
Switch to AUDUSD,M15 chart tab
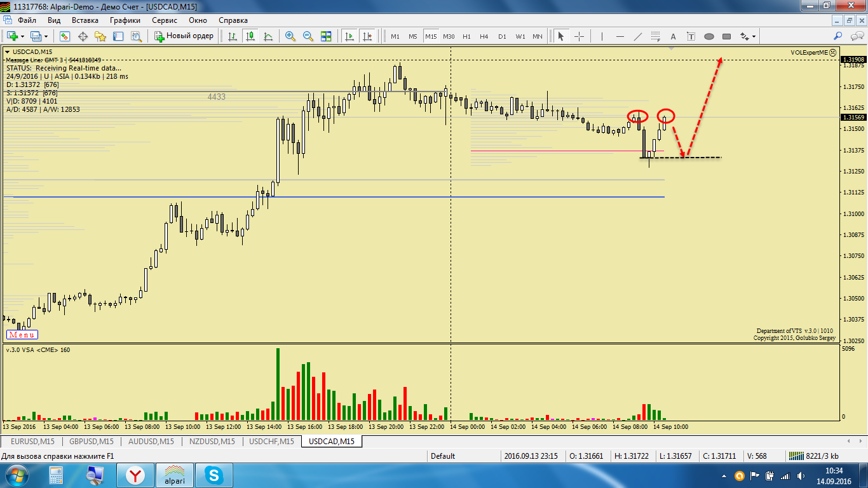(152, 441)
